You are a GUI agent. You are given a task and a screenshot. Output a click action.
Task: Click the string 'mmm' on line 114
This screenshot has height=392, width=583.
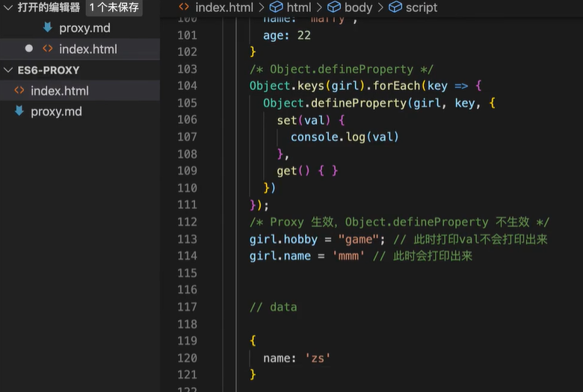(348, 256)
